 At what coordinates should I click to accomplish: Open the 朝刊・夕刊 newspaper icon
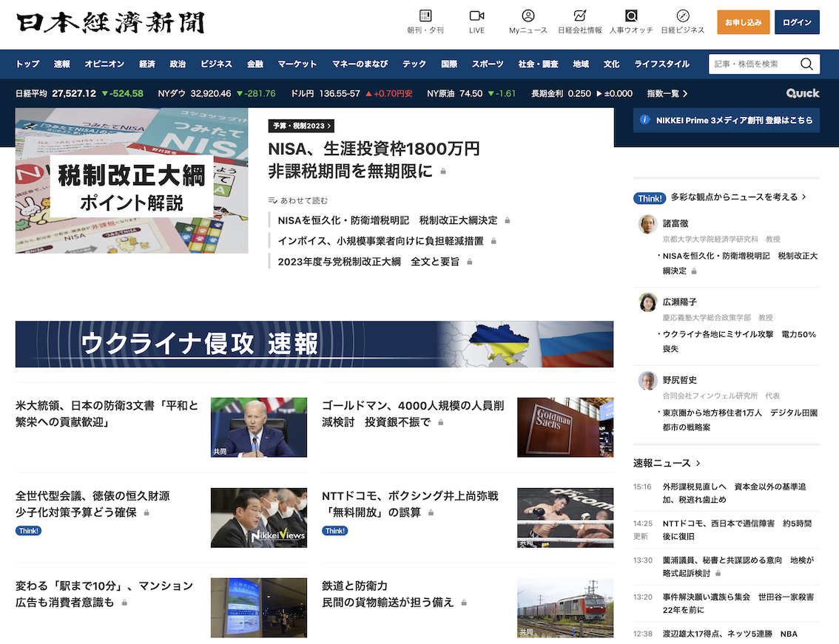[x=425, y=16]
